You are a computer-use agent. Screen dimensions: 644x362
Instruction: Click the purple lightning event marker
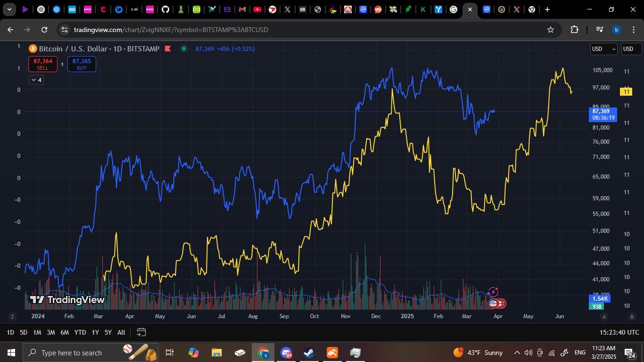(493, 292)
